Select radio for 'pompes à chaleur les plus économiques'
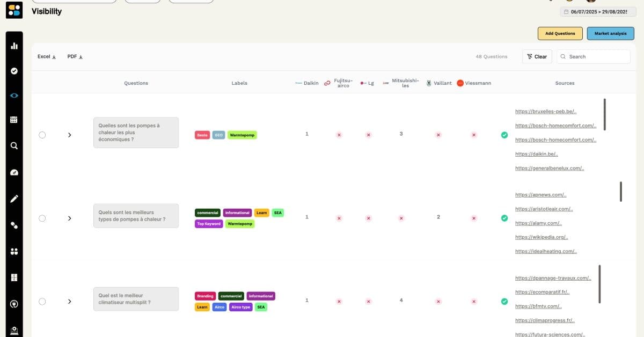 pos(42,135)
